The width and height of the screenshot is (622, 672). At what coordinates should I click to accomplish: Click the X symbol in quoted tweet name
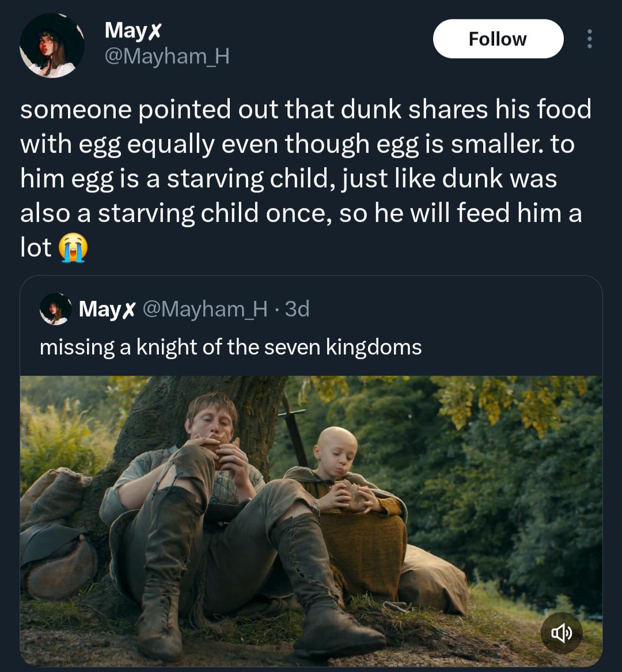pyautogui.click(x=129, y=310)
